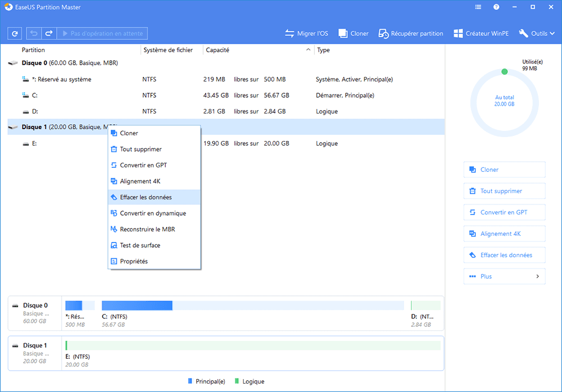Image resolution: width=562 pixels, height=392 pixels.
Task: Open help via the question mark icon
Action: 496,7
